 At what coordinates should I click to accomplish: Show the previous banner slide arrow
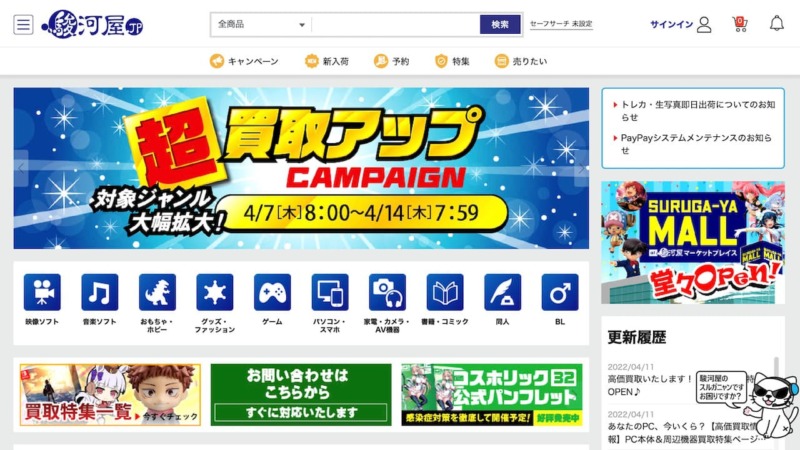[21, 168]
